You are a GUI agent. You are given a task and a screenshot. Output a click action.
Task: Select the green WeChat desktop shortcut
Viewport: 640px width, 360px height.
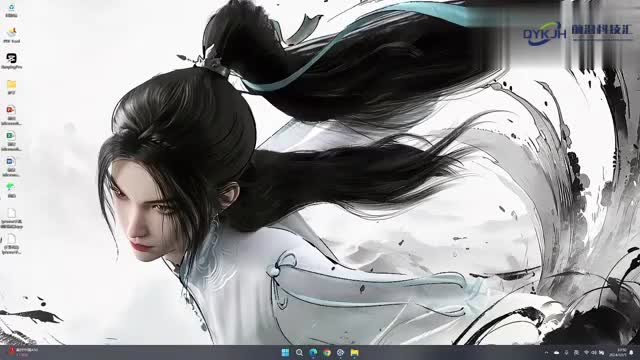11,190
